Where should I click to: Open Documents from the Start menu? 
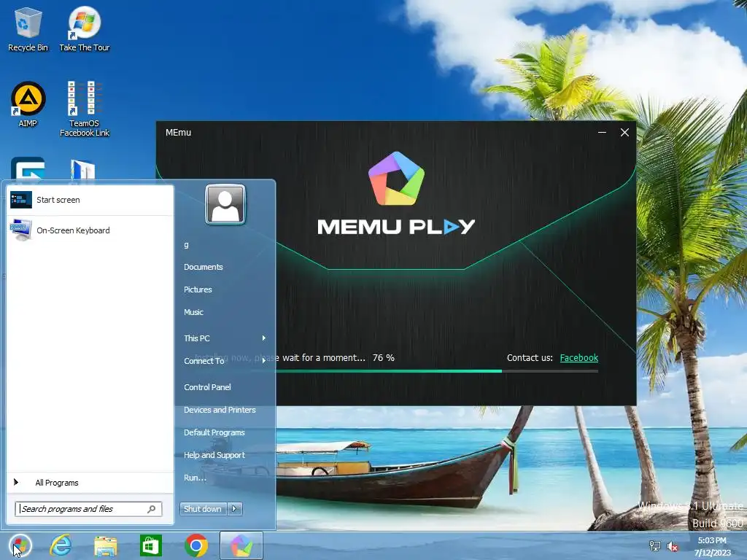(204, 267)
